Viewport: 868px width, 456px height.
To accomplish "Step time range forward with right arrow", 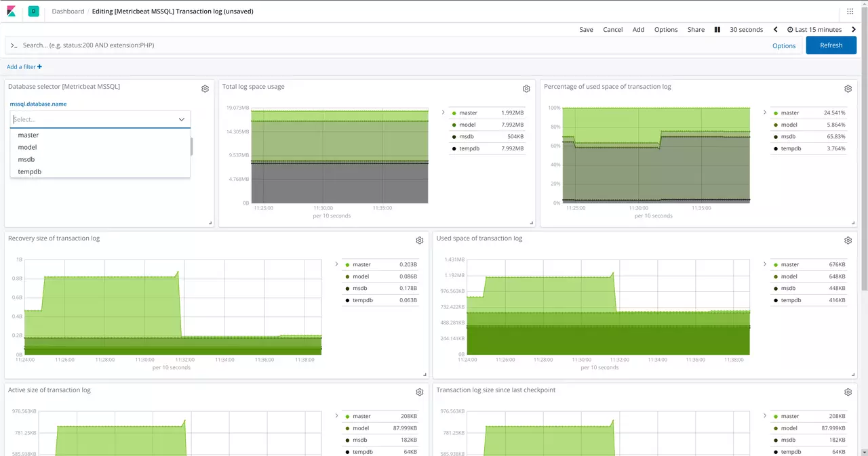I will [854, 30].
